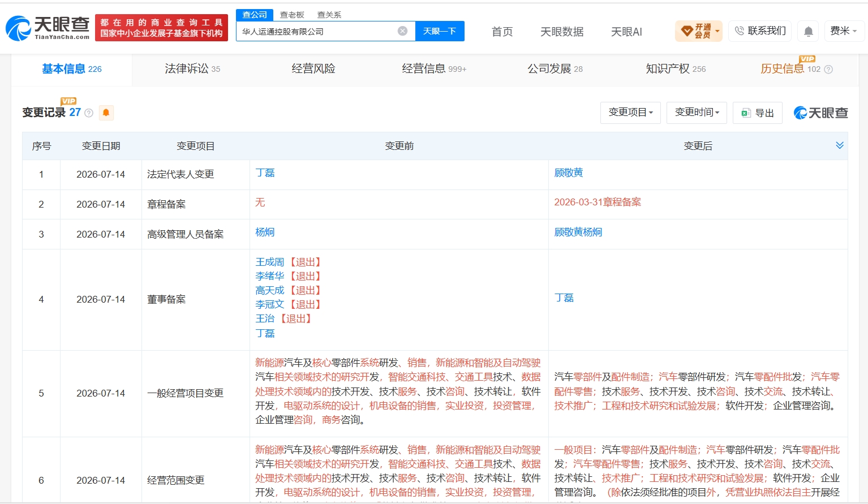Open the 变更项目 filter dropdown
The width and height of the screenshot is (868, 504).
pos(630,113)
